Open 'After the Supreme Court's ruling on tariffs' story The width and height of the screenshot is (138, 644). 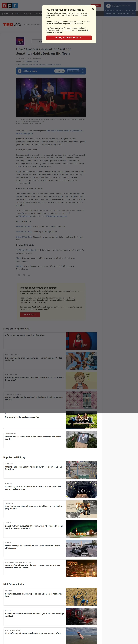[x=34, y=468]
